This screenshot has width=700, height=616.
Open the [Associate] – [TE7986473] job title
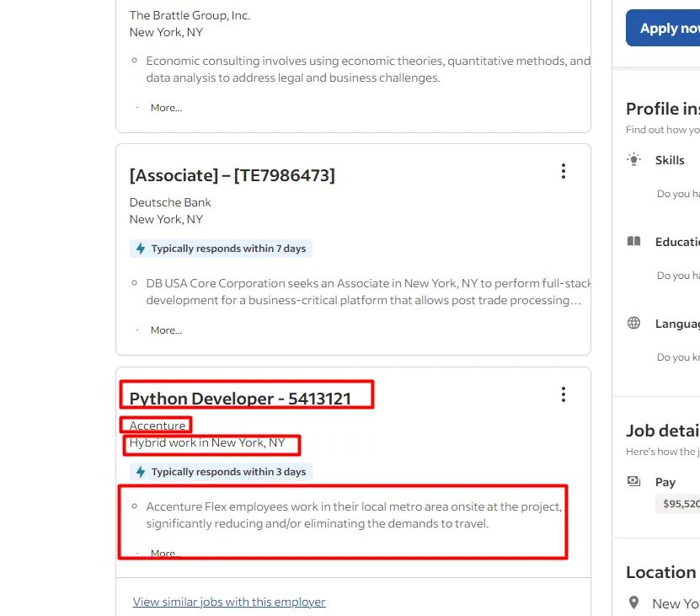(232, 175)
